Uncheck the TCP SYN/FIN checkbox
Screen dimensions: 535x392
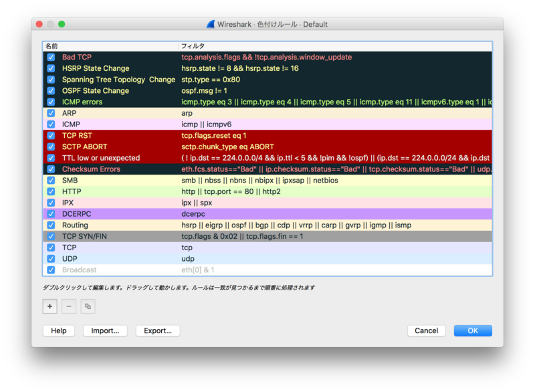pyautogui.click(x=51, y=236)
